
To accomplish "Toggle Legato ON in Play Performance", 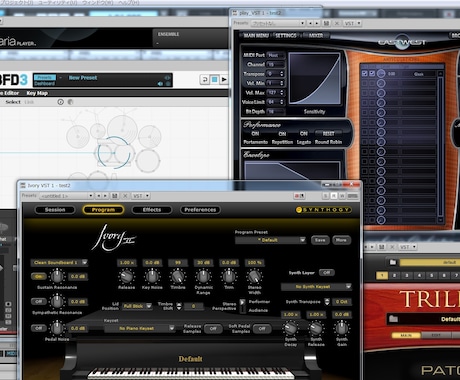I will (303, 133).
